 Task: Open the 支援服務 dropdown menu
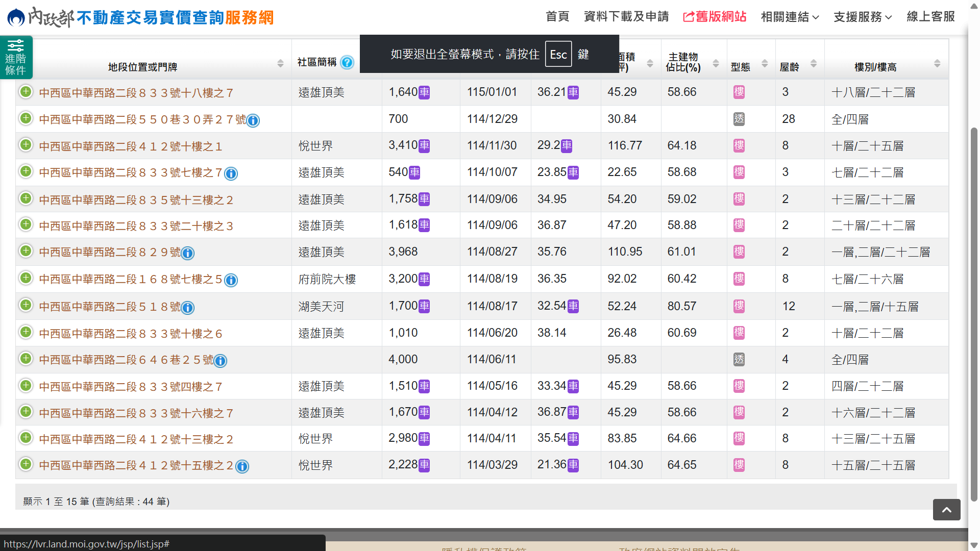863,17
